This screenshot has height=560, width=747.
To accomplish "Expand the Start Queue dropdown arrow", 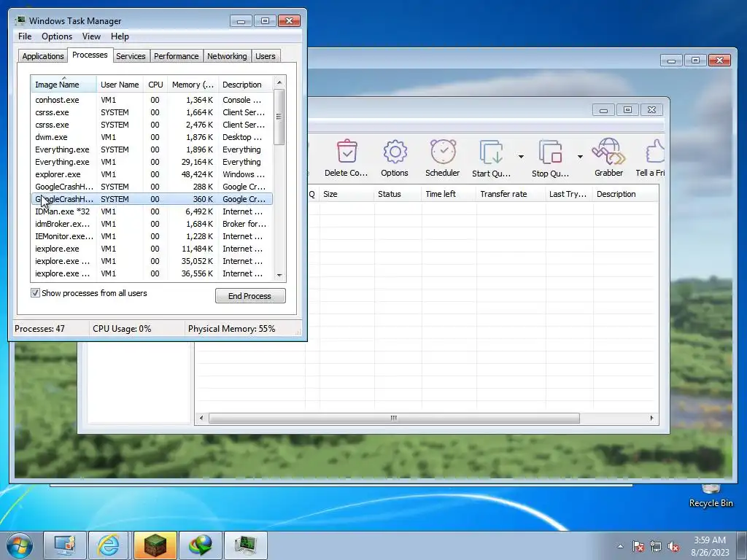I will [x=521, y=156].
